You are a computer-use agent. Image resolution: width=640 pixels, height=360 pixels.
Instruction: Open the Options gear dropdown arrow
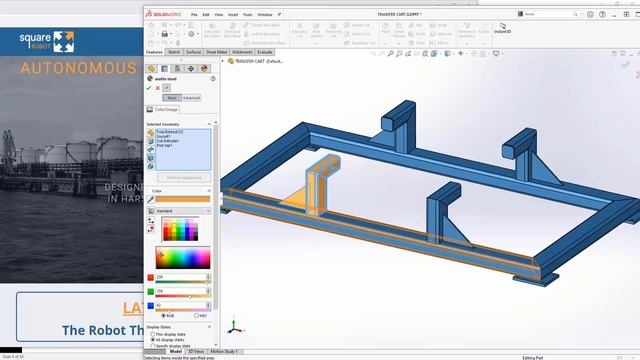[198, 34]
